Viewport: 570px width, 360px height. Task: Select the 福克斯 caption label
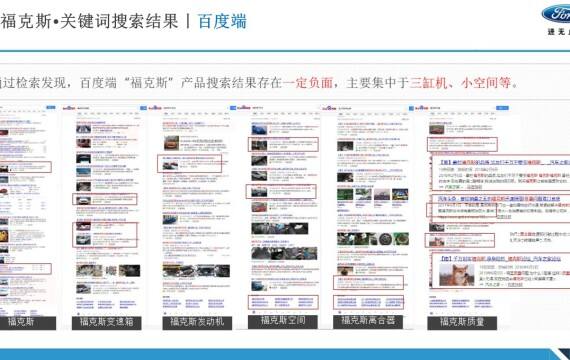click(23, 323)
